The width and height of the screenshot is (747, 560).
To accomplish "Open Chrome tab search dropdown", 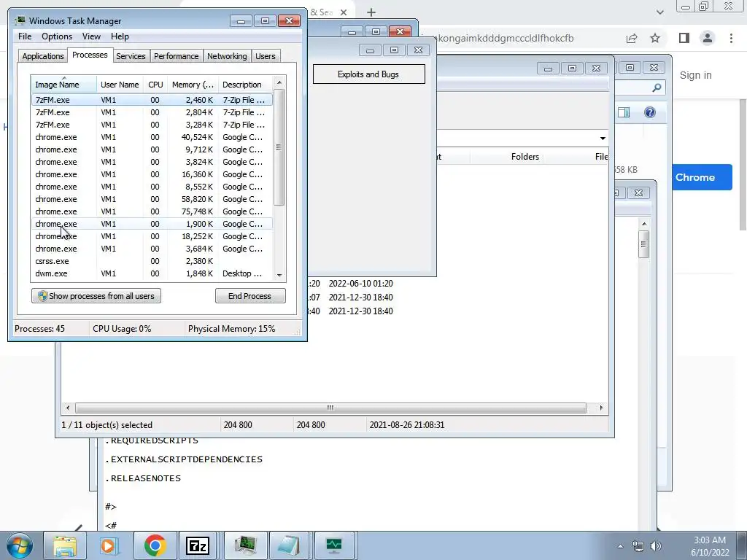I will tap(659, 12).
